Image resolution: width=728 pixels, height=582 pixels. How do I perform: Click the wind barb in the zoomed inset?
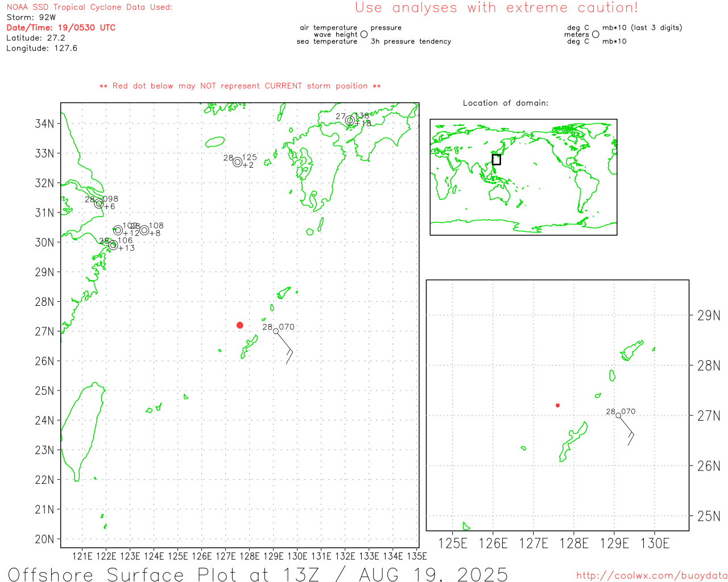627,430
